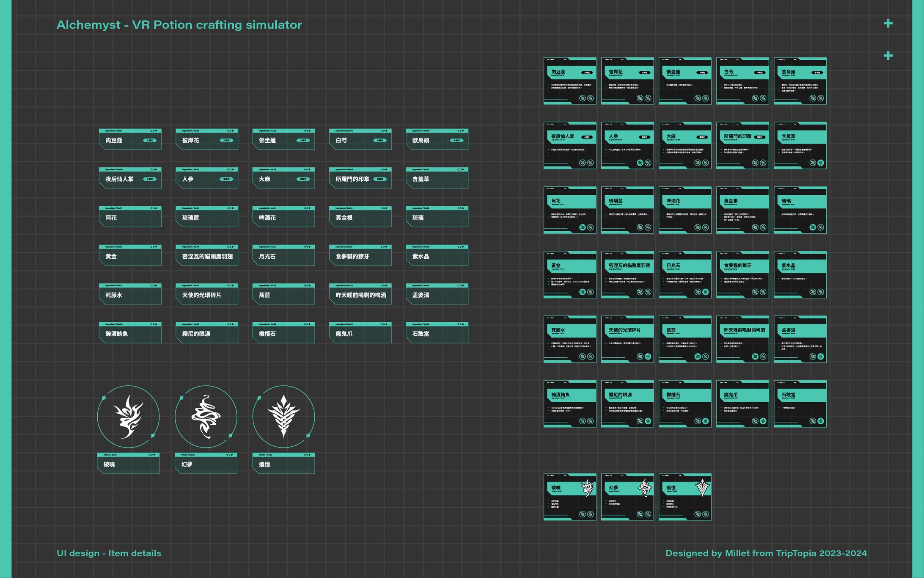
Task: Select the feather-leaf emblem for 追憶 potion
Action: pyautogui.click(x=284, y=416)
